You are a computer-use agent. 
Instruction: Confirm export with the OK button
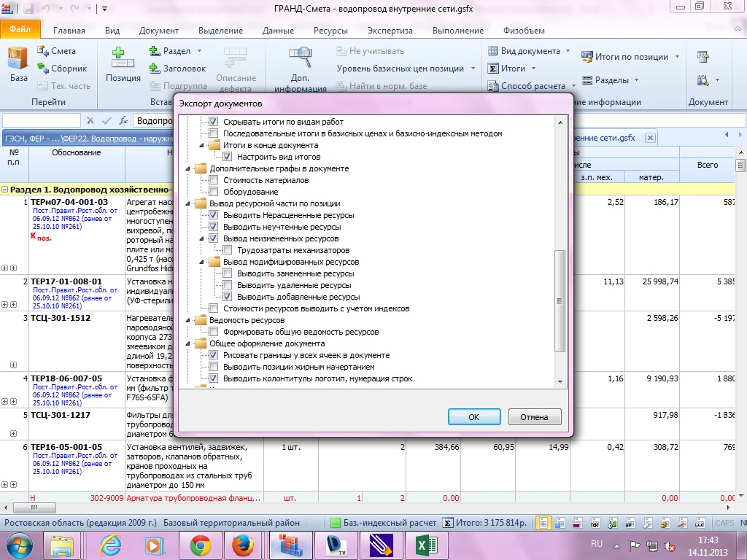click(x=473, y=417)
